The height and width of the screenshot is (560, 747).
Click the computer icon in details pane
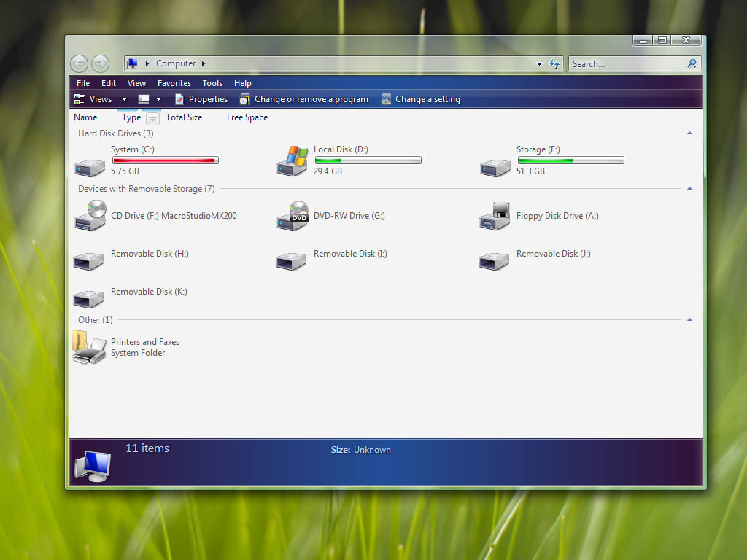tap(93, 466)
